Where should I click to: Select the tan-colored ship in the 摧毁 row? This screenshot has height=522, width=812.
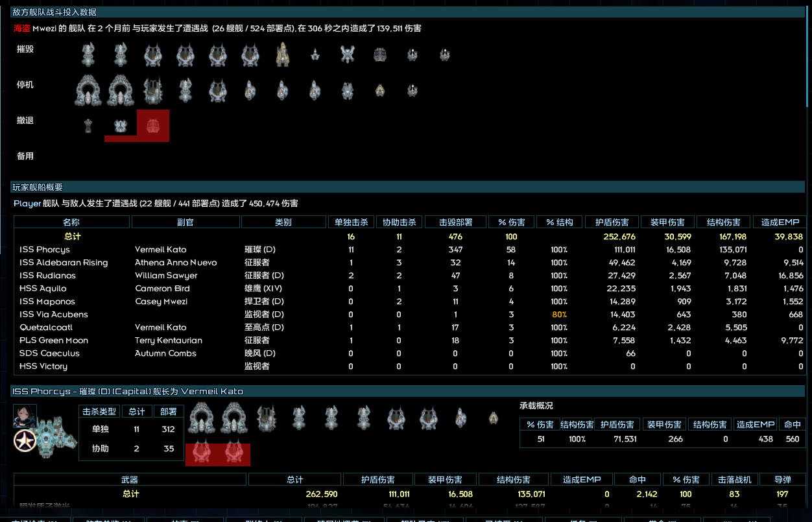coord(282,54)
